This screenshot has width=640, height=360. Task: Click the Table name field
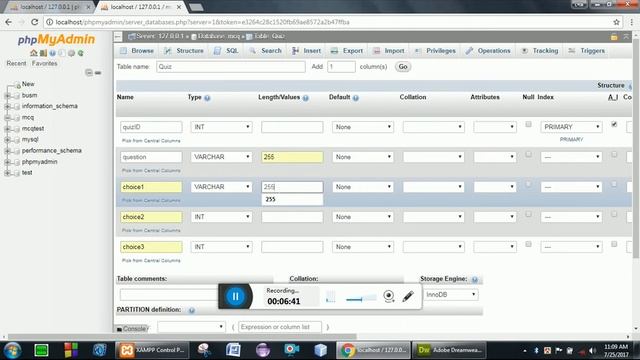231,67
